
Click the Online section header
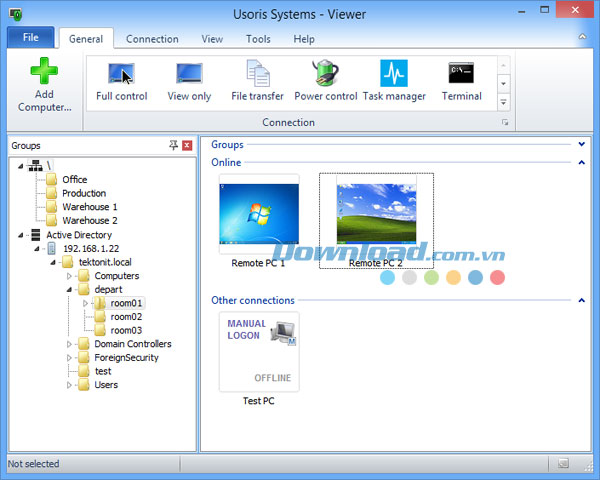226,162
